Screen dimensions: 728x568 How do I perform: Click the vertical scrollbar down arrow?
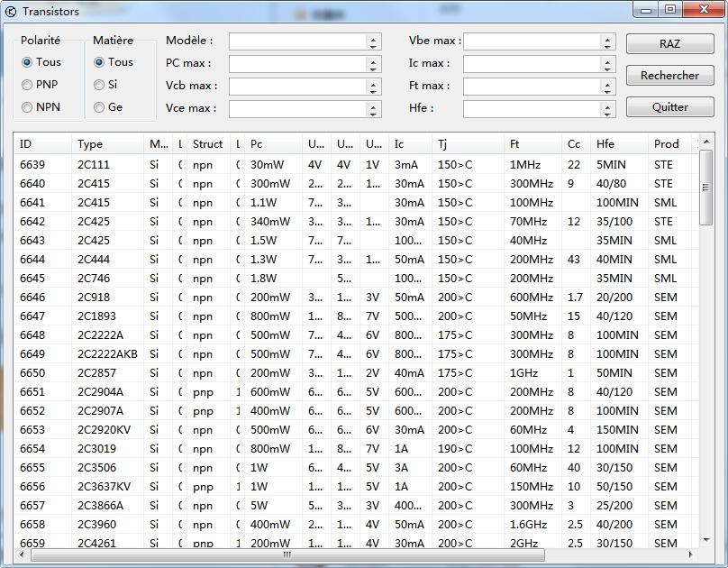pyautogui.click(x=705, y=542)
